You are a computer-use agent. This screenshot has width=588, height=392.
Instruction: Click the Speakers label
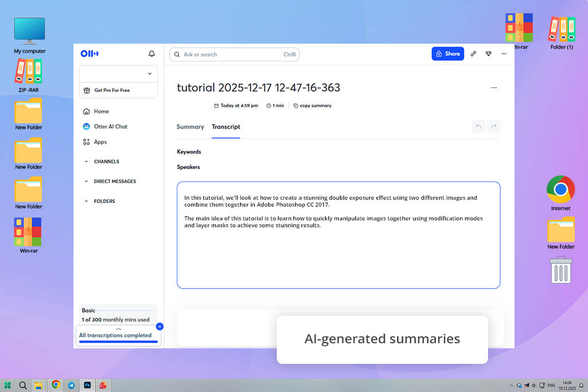pos(188,167)
